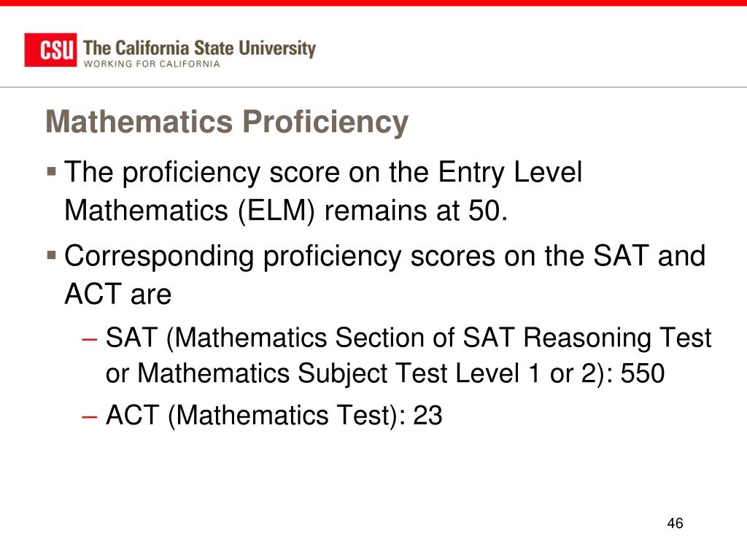
Task: Click the second square bullet marker
Action: (x=52, y=254)
